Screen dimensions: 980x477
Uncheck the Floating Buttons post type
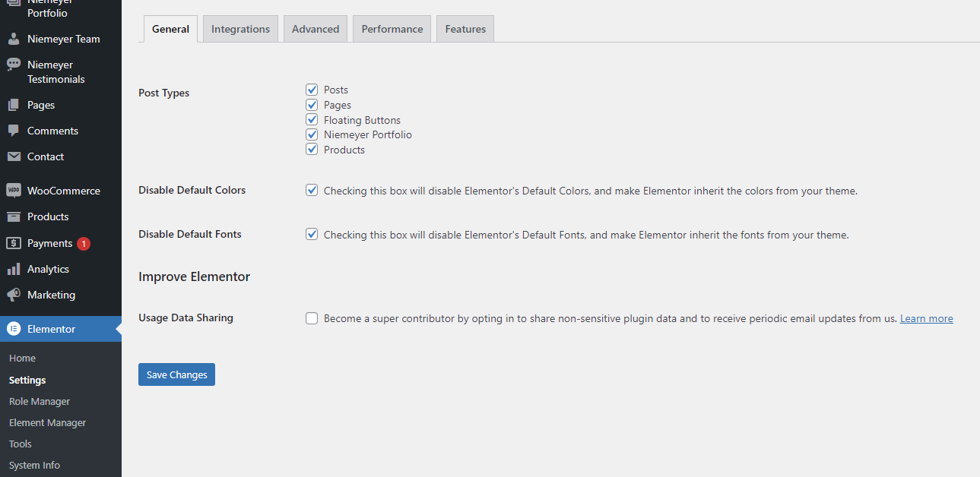[312, 120]
